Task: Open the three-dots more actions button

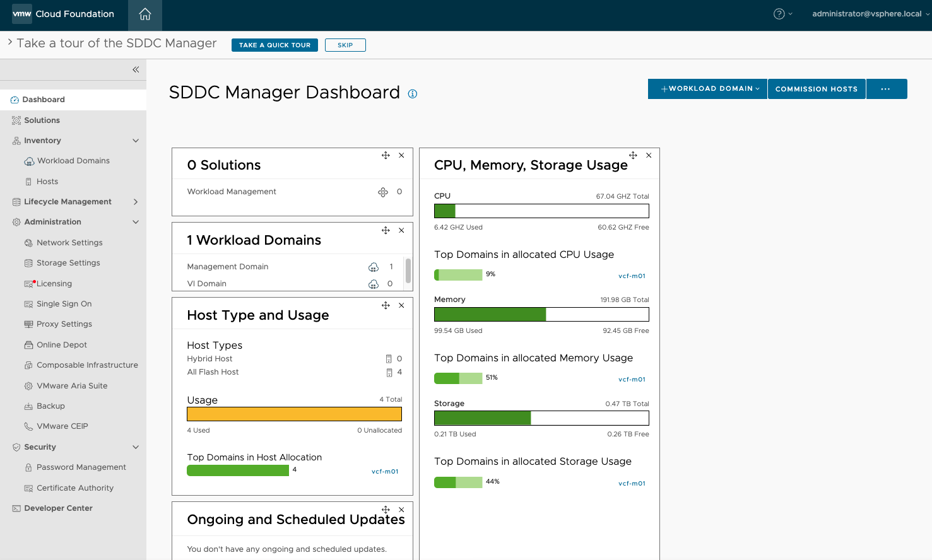Action: (886, 89)
